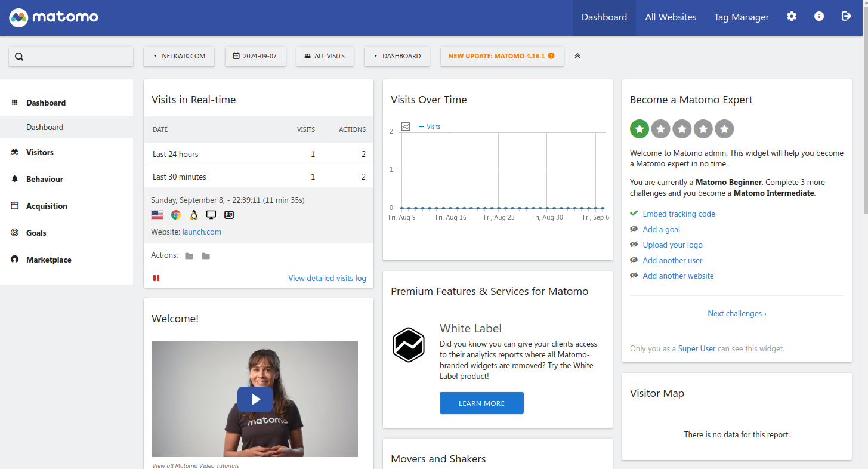Open the administration gear icon
Viewport: 868px width, 469px height.
792,17
